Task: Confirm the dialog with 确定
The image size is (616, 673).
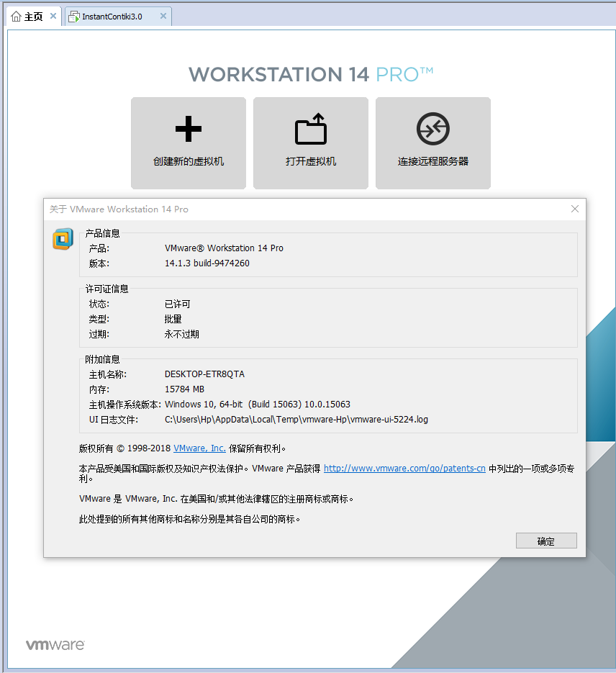Action: pos(546,541)
